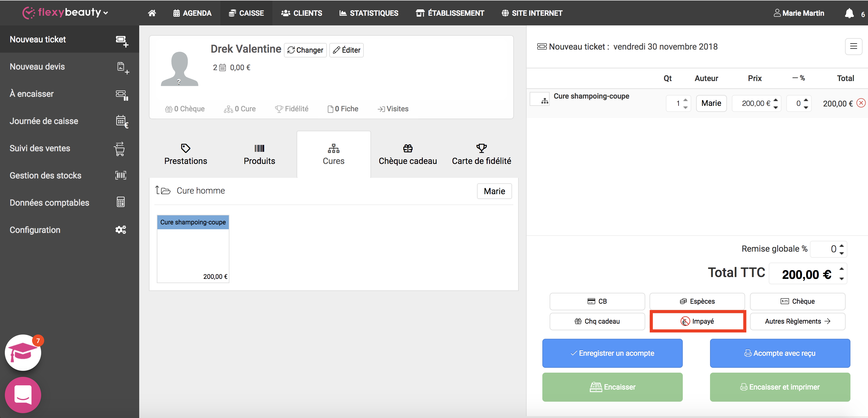The width and height of the screenshot is (868, 418).
Task: Click the Nouveau ticket icon in sidebar
Action: [x=122, y=41]
